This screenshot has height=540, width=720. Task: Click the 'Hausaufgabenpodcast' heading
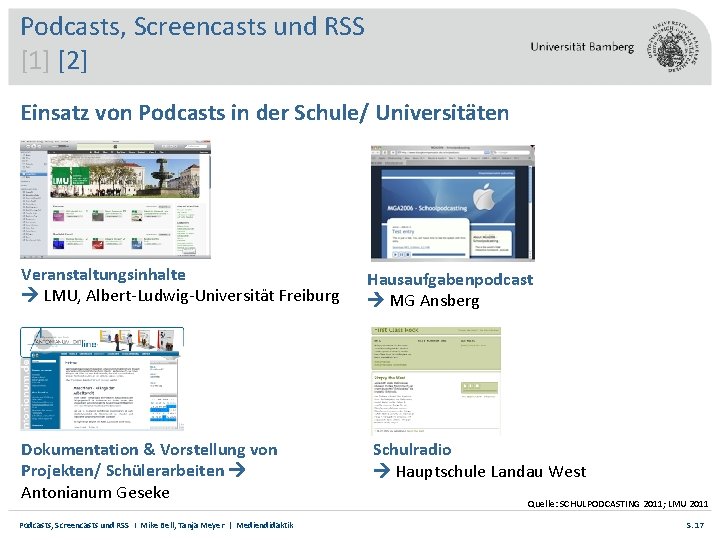point(450,280)
